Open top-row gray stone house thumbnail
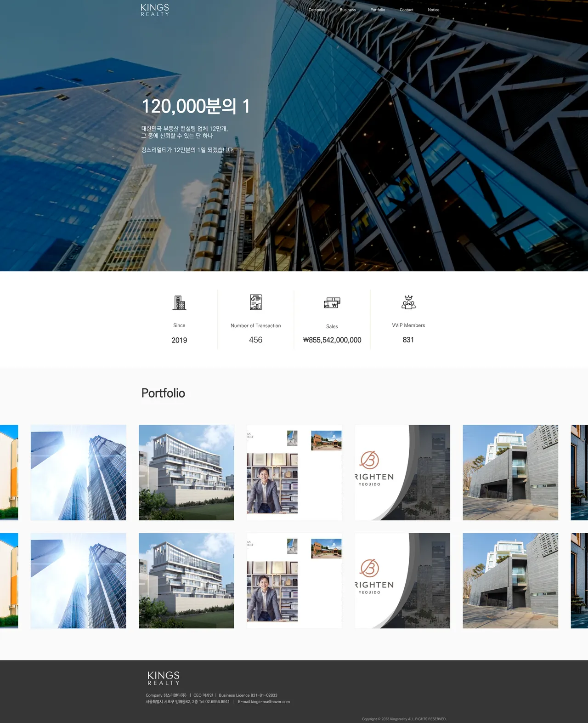This screenshot has height=723, width=588. pos(510,473)
